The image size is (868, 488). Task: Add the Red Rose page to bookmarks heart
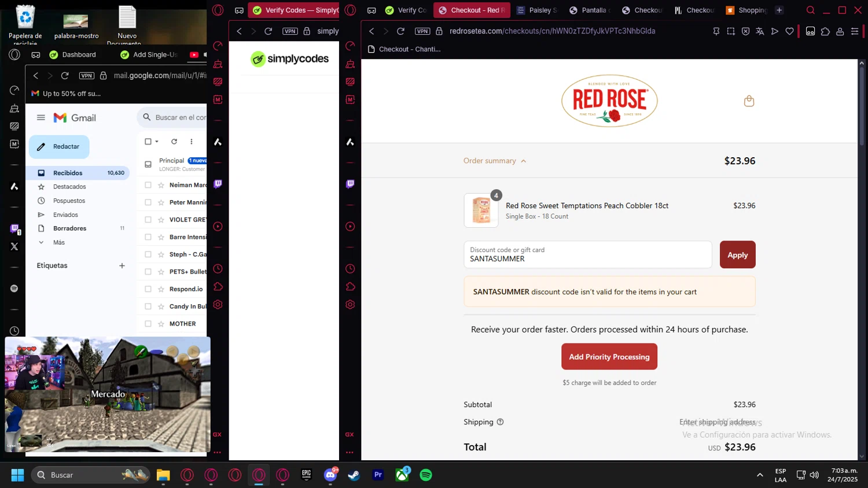789,31
